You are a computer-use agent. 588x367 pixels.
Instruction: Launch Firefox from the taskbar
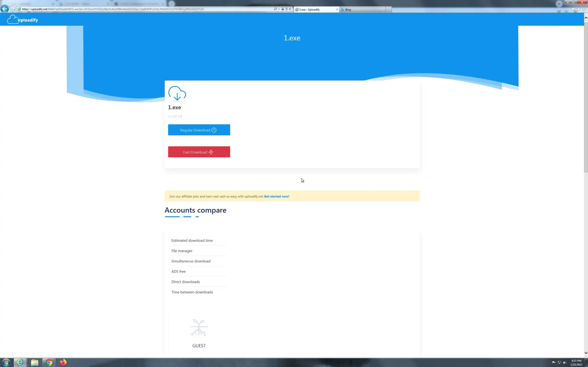tap(63, 362)
